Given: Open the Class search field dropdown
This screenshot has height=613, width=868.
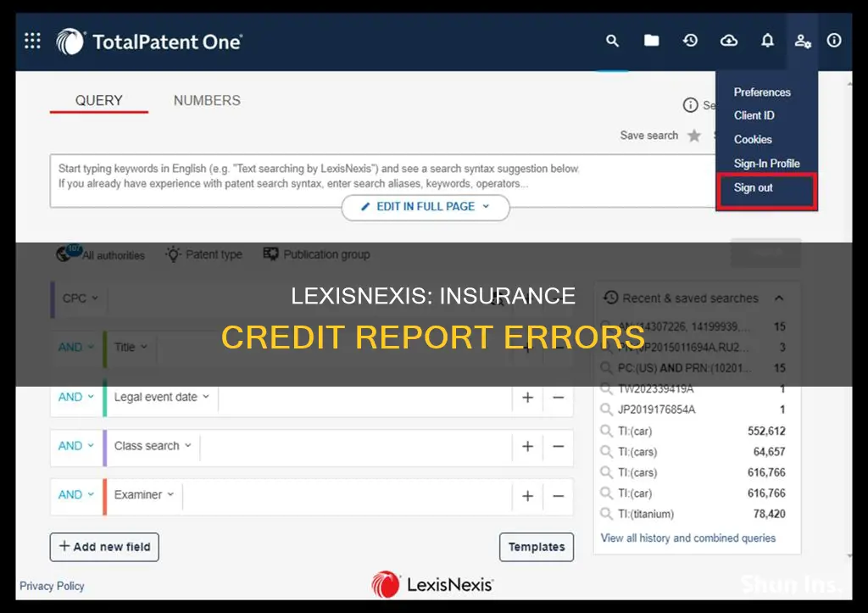Looking at the screenshot, I should coord(153,446).
